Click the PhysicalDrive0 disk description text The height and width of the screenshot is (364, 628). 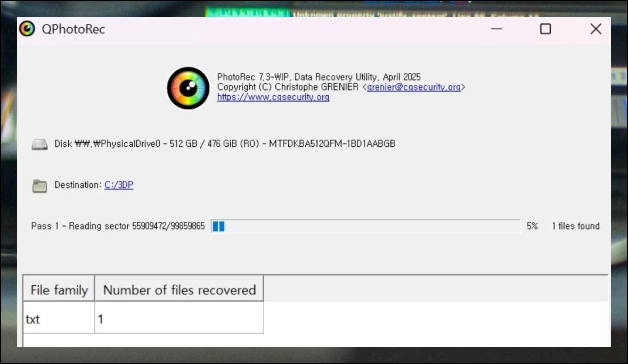(x=225, y=144)
